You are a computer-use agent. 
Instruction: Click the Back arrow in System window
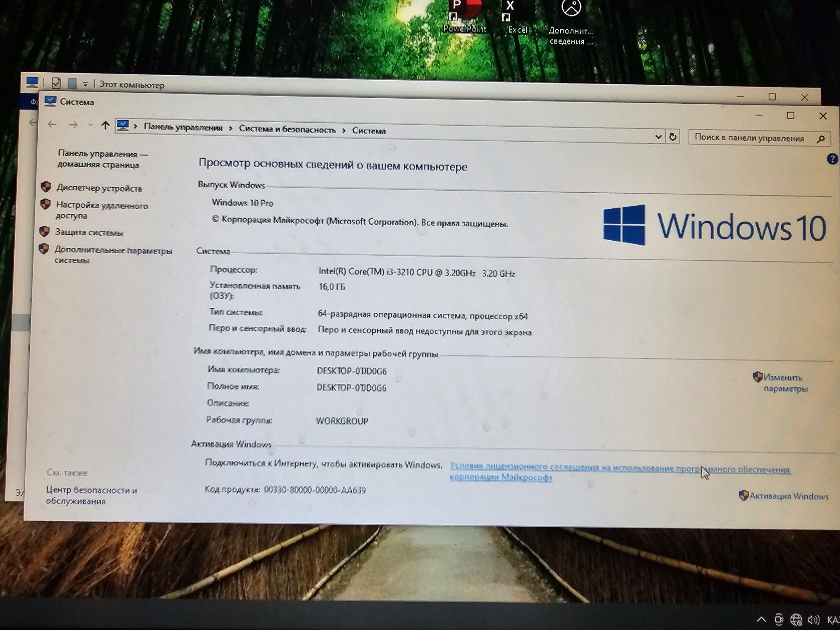pyautogui.click(x=52, y=124)
